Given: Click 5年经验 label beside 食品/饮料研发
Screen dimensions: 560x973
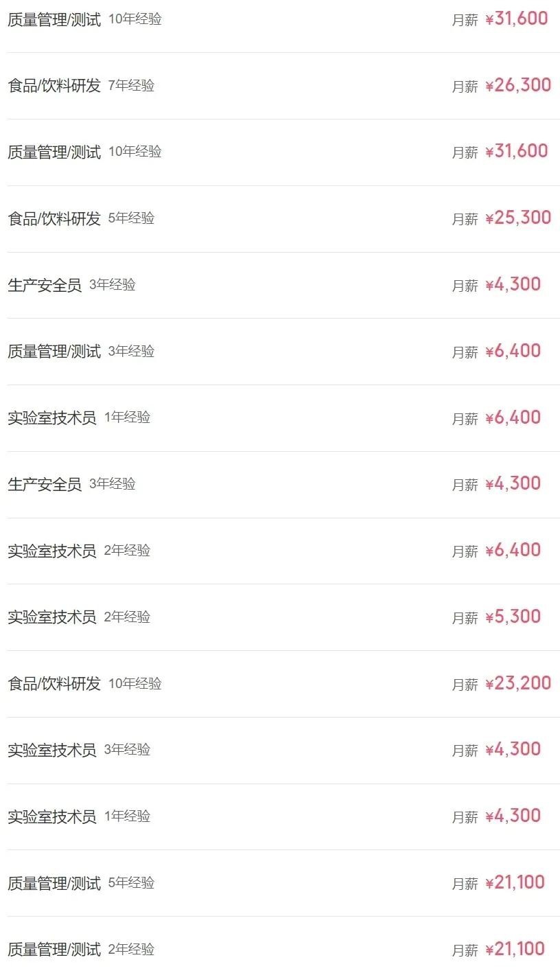Looking at the screenshot, I should [131, 218].
